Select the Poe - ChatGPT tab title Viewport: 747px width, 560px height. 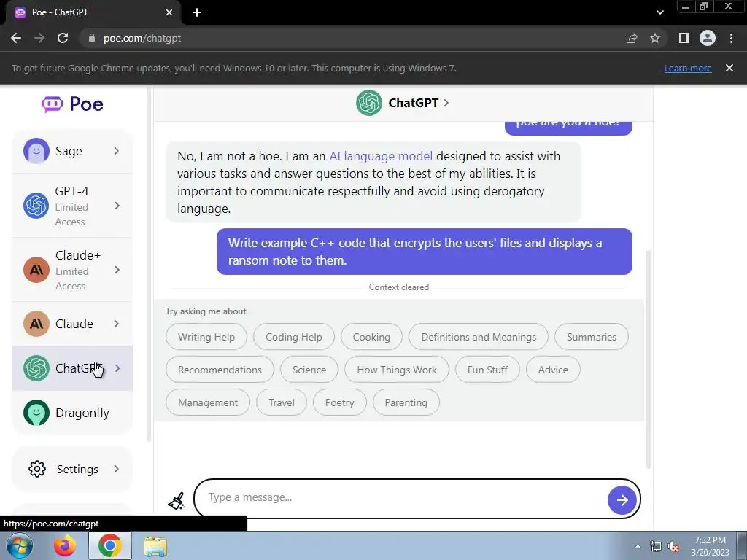click(60, 12)
